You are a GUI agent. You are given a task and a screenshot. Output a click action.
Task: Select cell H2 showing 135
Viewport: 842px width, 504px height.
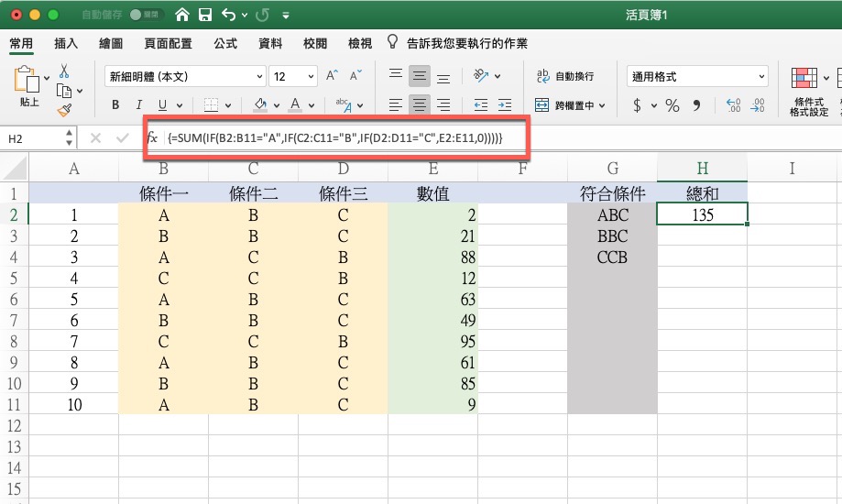[x=702, y=215]
